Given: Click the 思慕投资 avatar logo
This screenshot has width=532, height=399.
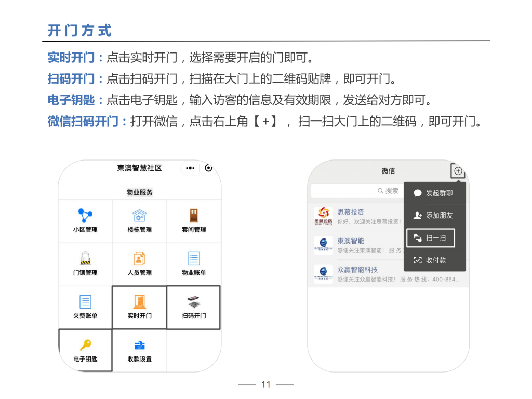Looking at the screenshot, I should coord(323,217).
